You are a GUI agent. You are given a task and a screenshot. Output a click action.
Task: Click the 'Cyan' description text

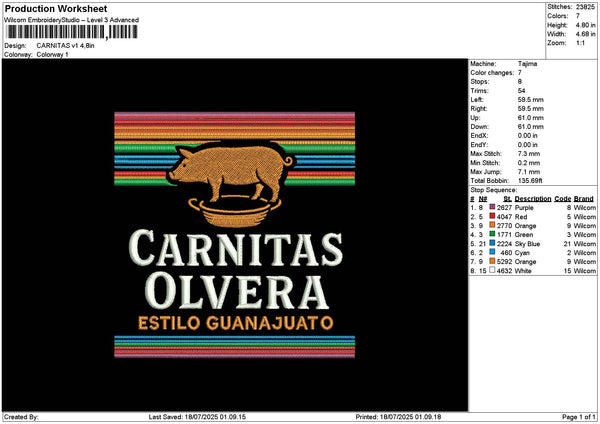[522, 253]
